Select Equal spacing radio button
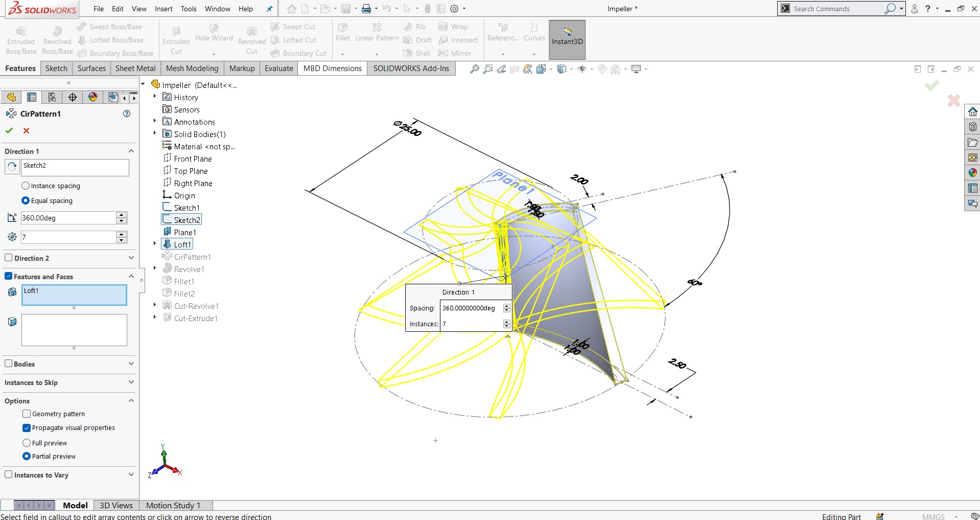 [26, 200]
